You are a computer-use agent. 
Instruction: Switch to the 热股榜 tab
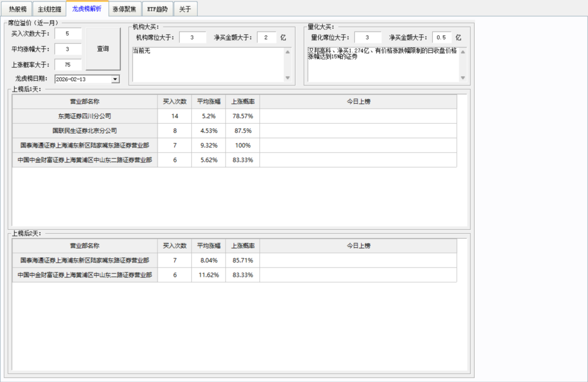(x=16, y=8)
